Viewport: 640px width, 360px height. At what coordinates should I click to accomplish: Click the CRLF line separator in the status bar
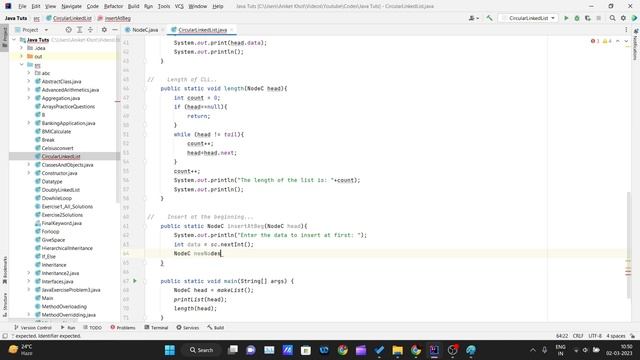[578, 336]
